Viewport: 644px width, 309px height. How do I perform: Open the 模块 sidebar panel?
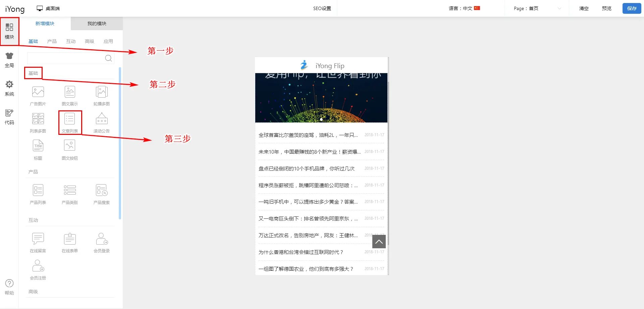pos(9,31)
